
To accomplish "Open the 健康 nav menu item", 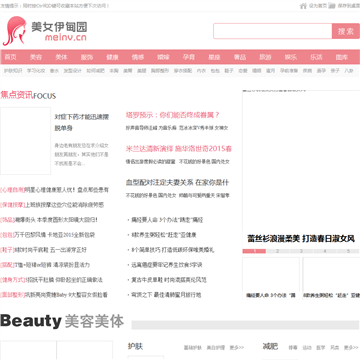I will (x=112, y=57).
